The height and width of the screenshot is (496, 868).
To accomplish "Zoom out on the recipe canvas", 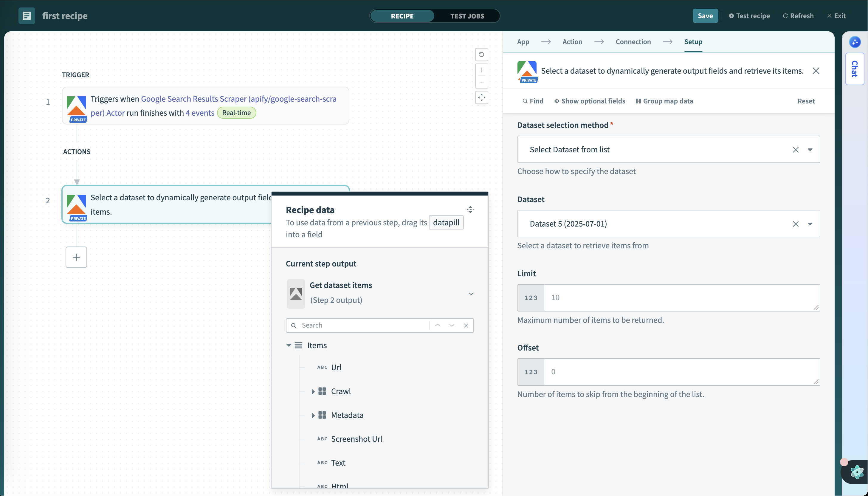I will 481,82.
